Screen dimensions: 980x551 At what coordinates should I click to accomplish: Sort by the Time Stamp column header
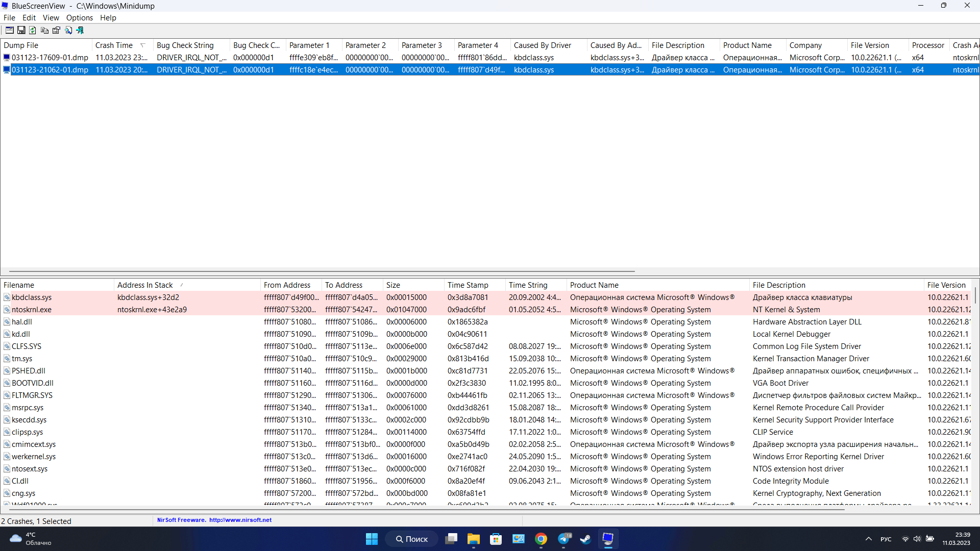tap(475, 285)
